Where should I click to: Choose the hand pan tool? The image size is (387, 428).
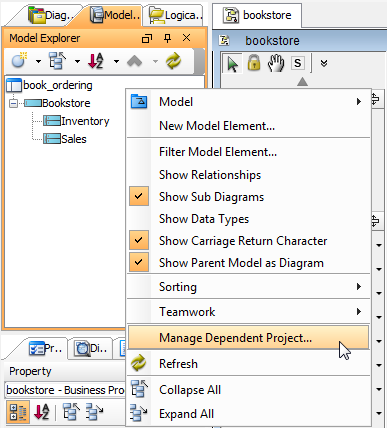pyautogui.click(x=276, y=63)
